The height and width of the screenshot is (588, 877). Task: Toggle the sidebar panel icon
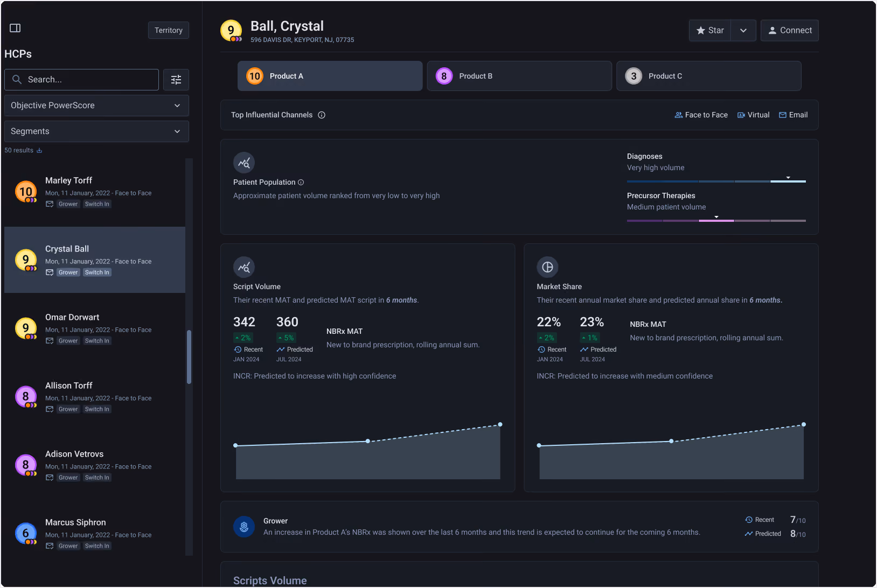pos(15,28)
